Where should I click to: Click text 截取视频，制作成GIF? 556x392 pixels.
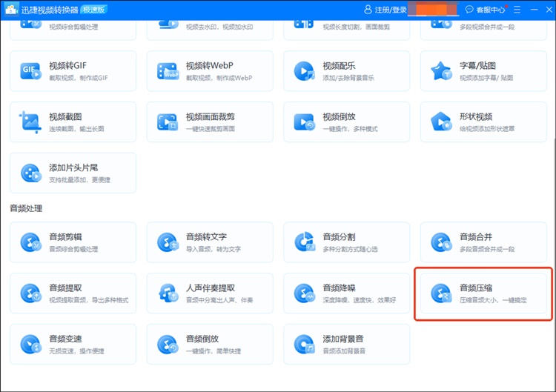(x=78, y=78)
